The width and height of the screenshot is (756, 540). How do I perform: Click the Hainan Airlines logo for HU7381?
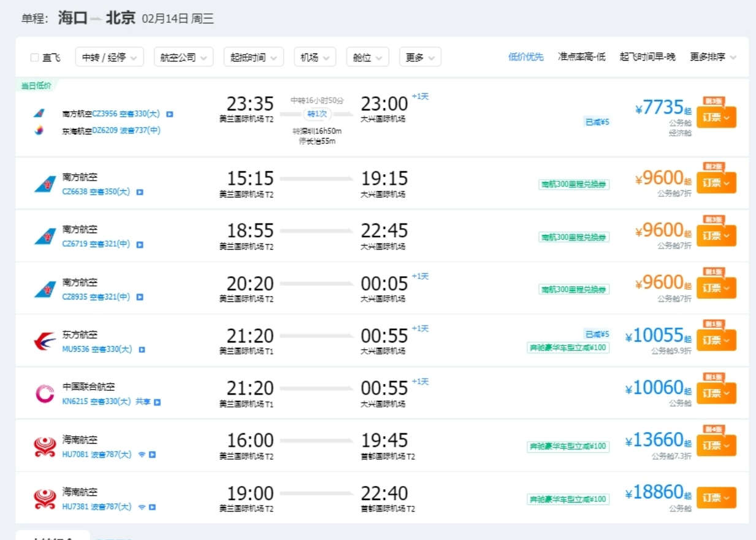[45, 499]
